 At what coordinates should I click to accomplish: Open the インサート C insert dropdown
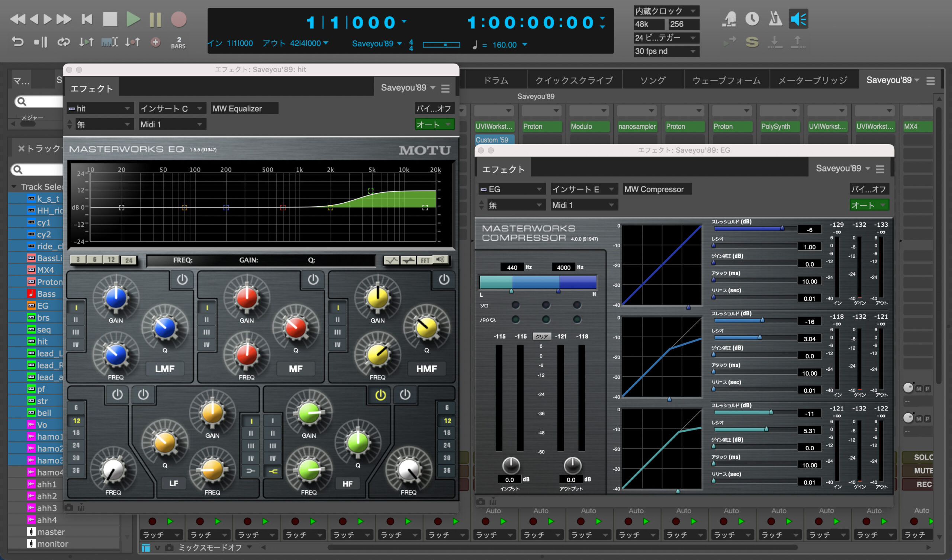[x=172, y=109]
